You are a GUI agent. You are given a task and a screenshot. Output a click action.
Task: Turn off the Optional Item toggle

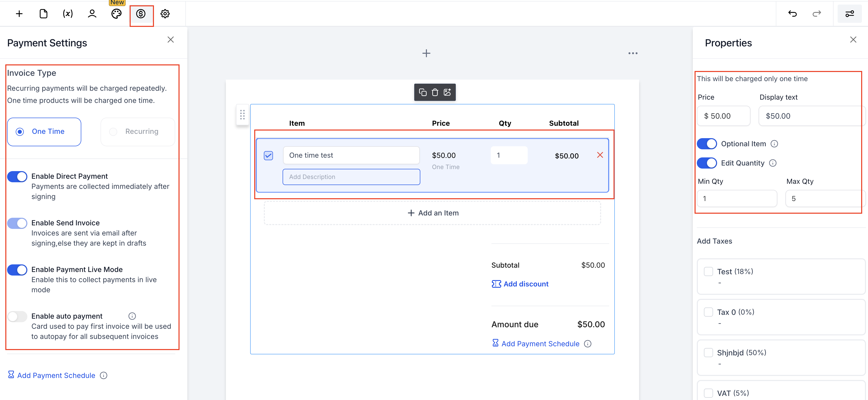click(707, 144)
